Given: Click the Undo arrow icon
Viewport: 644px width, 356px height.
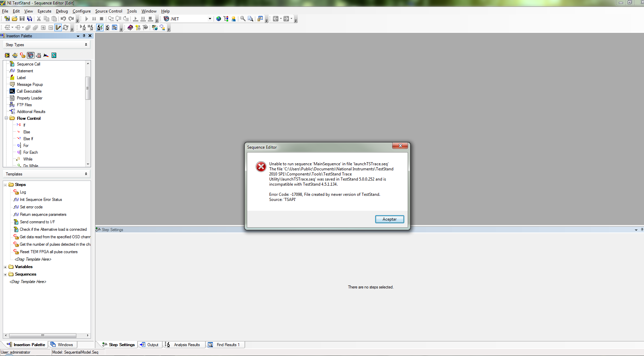Looking at the screenshot, I should [x=63, y=19].
